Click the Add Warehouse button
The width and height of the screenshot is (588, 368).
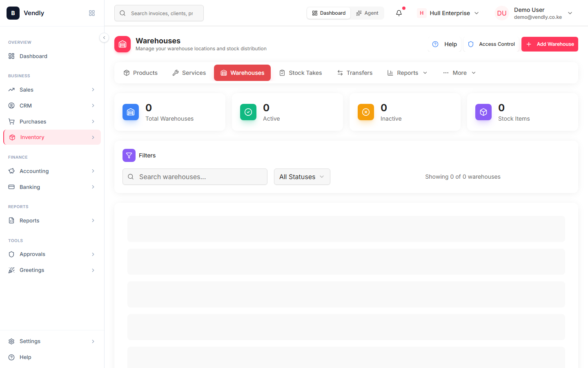(550, 44)
